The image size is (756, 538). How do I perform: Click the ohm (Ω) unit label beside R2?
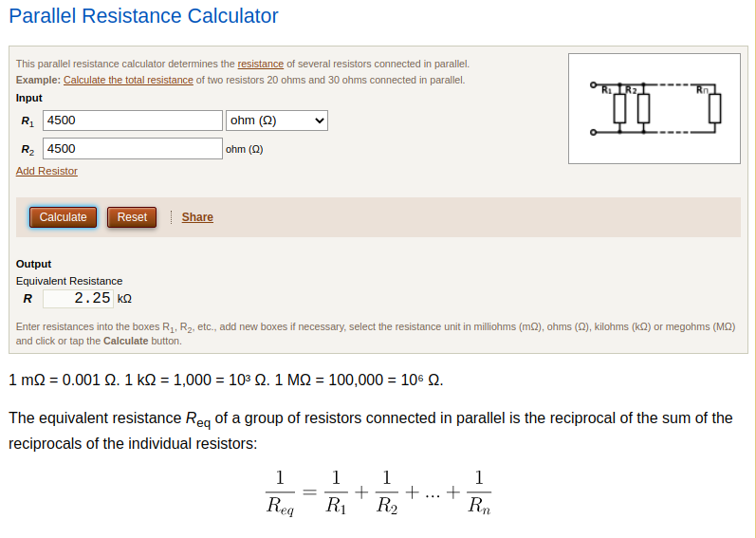[x=245, y=149]
